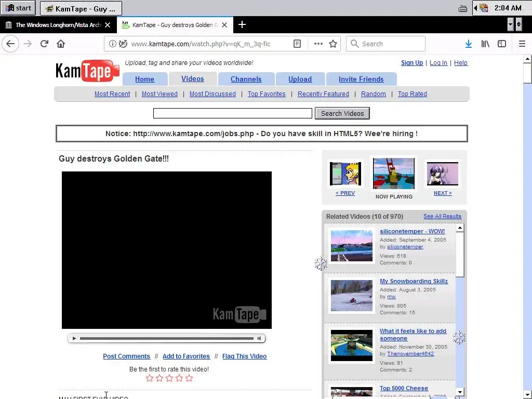The image size is (532, 399).
Task: Open page actions three-dot menu
Action: coord(318,44)
